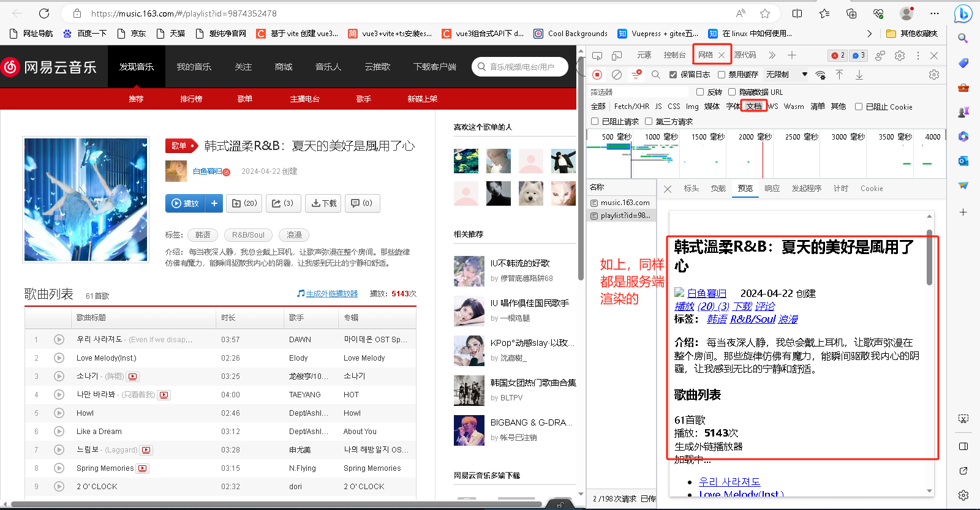The height and width of the screenshot is (510, 980).
Task: Select the music.163.com request row
Action: point(621,203)
